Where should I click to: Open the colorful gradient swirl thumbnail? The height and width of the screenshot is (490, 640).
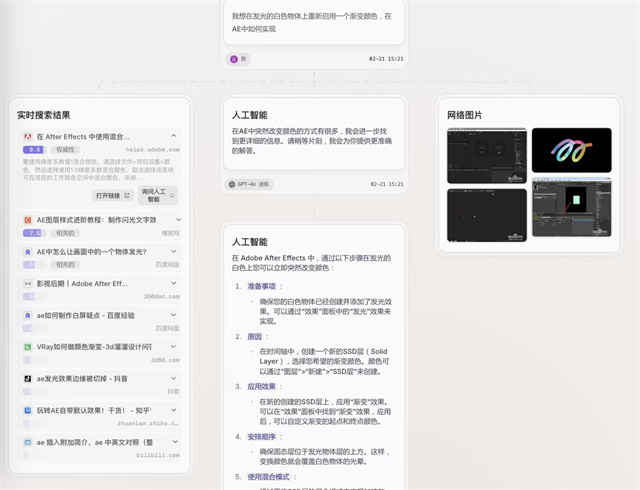click(x=571, y=150)
